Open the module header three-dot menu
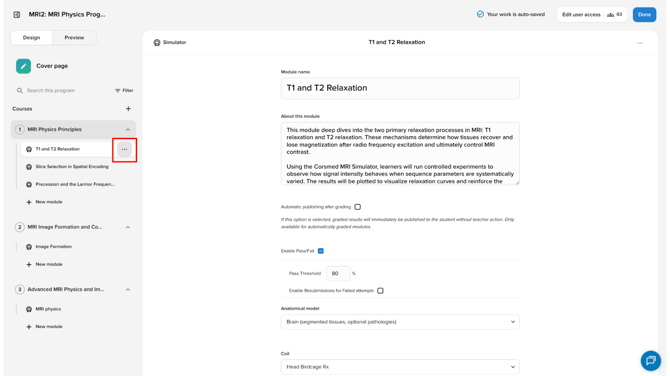The width and height of the screenshot is (670, 376). tap(640, 43)
